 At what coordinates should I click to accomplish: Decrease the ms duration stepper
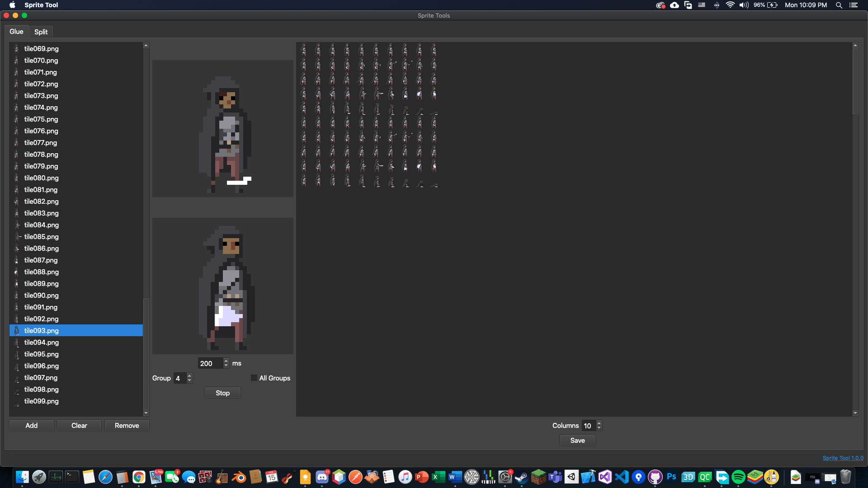tap(226, 366)
